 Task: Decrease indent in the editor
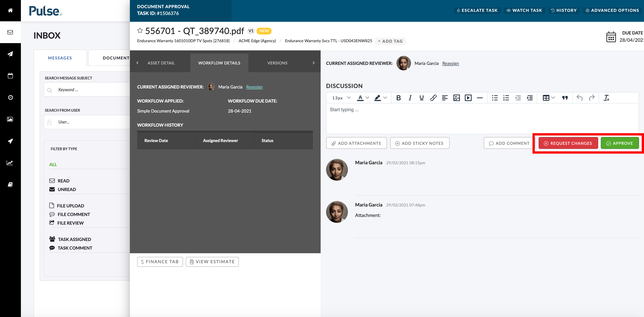click(x=518, y=98)
